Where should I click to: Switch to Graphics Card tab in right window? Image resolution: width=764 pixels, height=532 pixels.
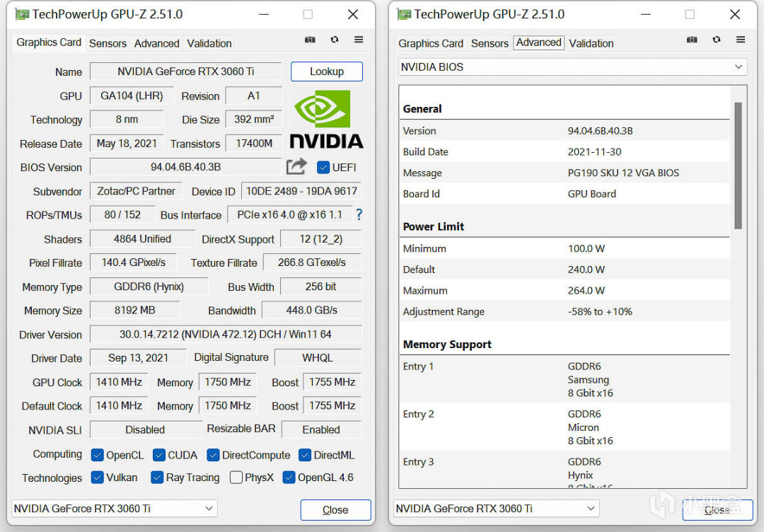[x=431, y=43]
